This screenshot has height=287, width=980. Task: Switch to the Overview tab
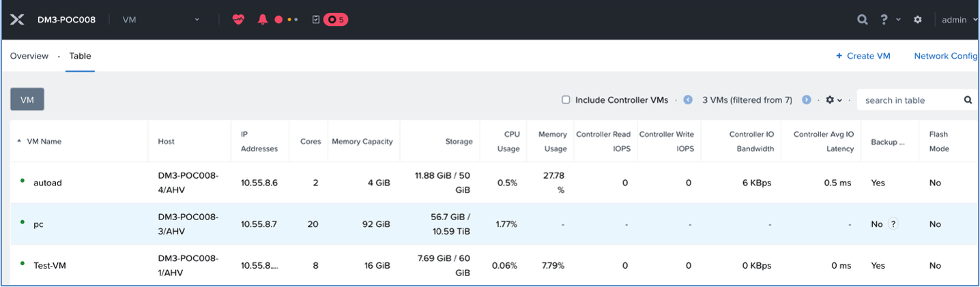29,56
